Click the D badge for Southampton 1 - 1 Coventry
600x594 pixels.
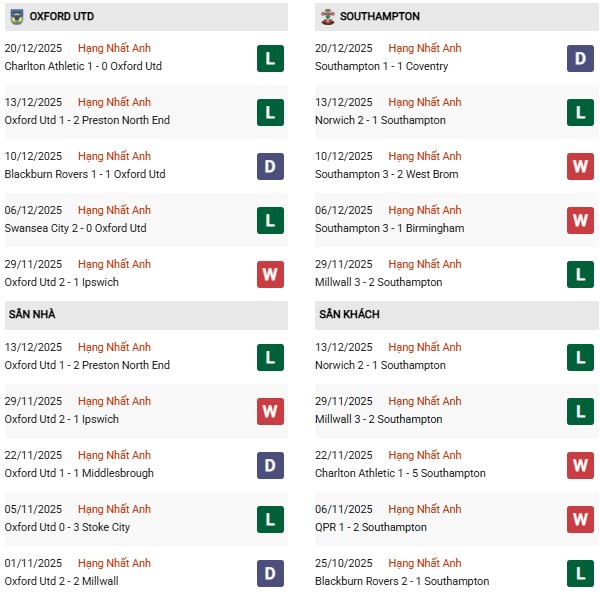click(x=581, y=58)
